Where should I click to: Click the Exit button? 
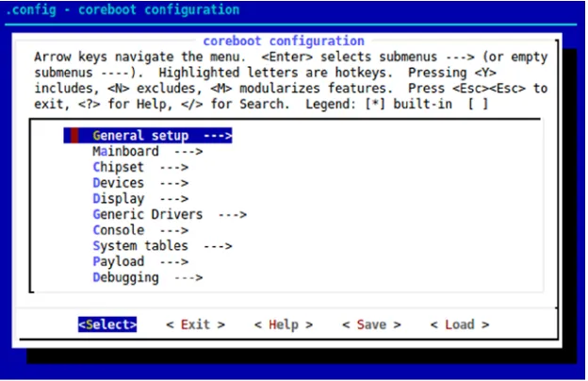(x=195, y=324)
